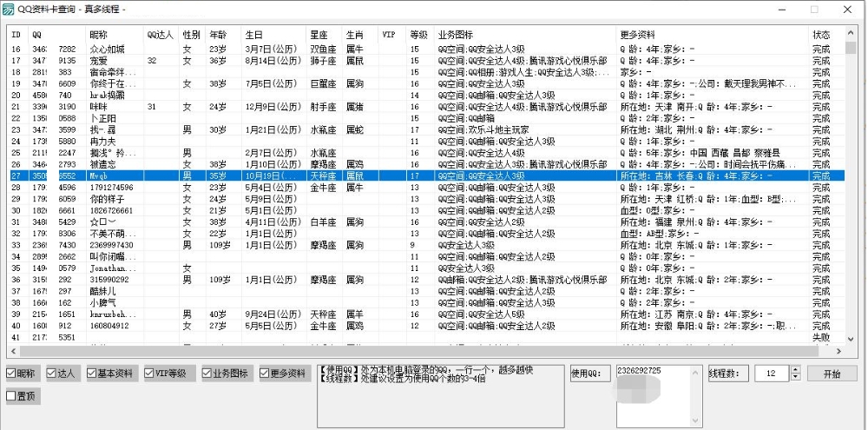Click the VIP column header
Screen dimensions: 868x430
[392, 35]
